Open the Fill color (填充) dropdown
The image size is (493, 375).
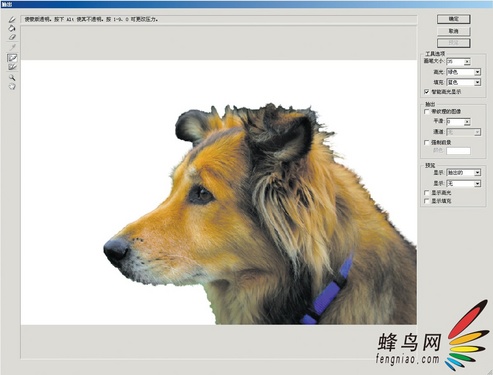click(x=464, y=82)
